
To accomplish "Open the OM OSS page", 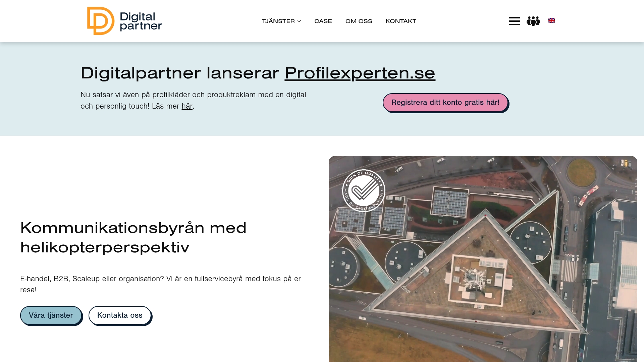I will [359, 21].
